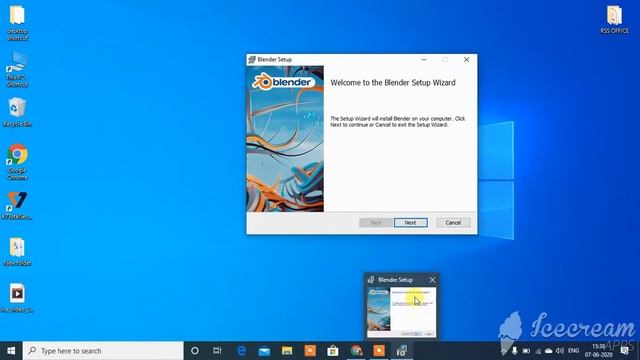
Task: Close the Blender Setup dialog window
Action: pyautogui.click(x=467, y=60)
